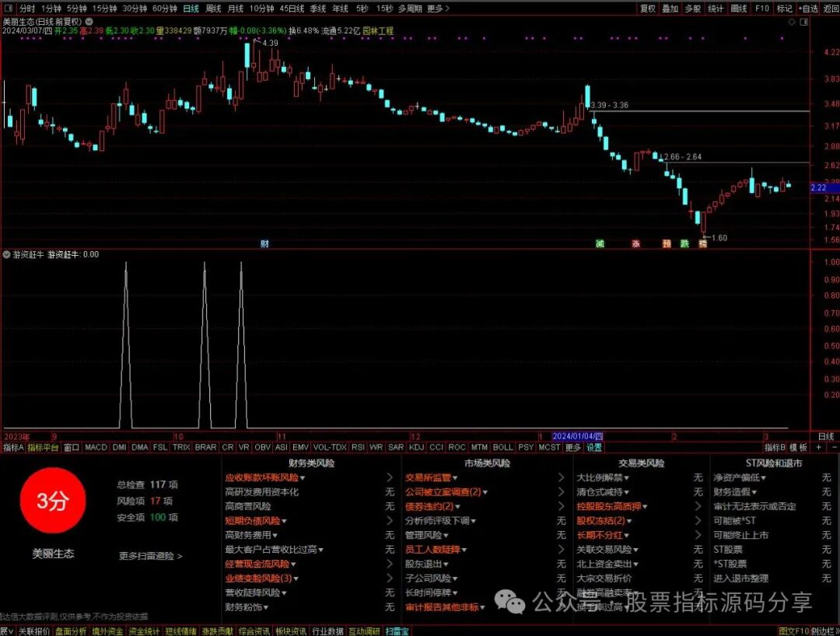This screenshot has height=636, width=840.
Task: Open the 资金统计 bottom tab
Action: coord(144,631)
